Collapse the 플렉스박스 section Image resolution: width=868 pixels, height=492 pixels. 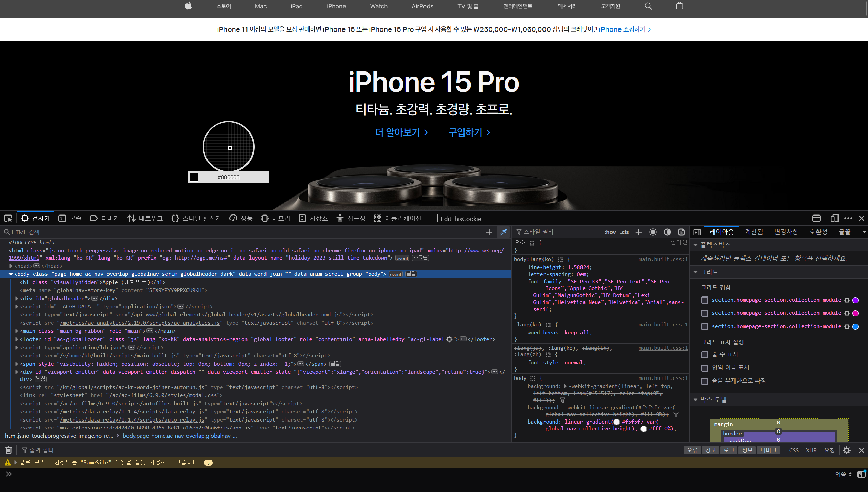click(695, 245)
